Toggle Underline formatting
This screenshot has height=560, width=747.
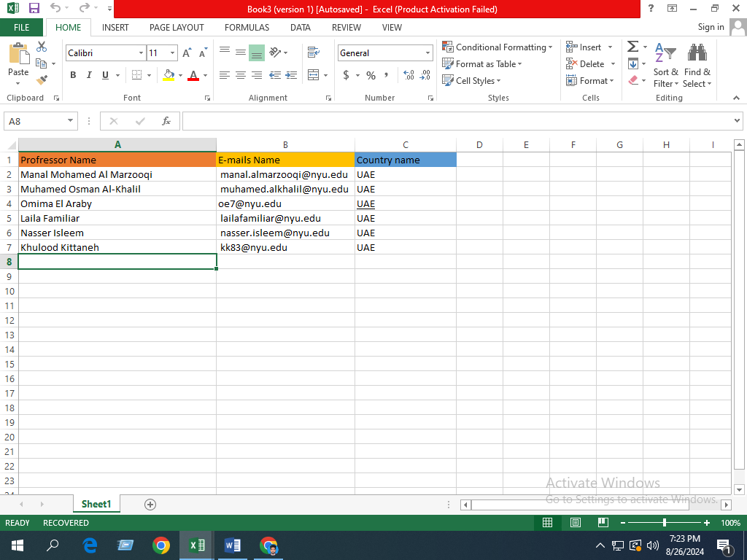pos(105,75)
